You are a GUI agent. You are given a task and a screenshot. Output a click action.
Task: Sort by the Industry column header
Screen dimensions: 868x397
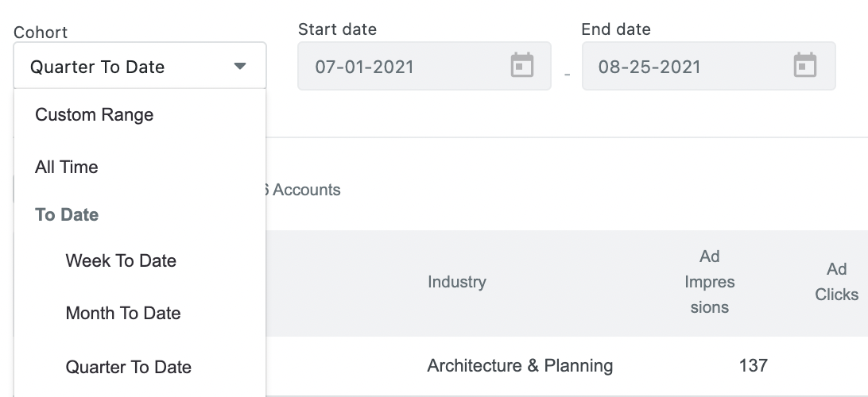pyautogui.click(x=457, y=282)
